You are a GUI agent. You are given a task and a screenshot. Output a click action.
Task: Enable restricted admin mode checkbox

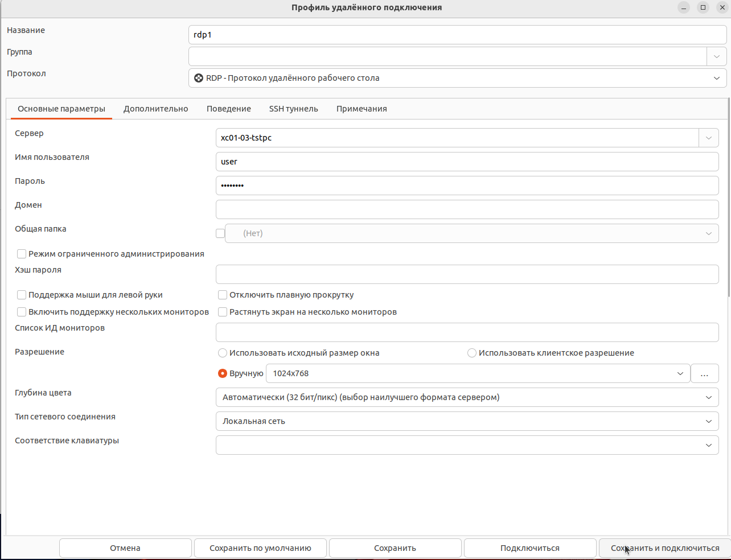pyautogui.click(x=22, y=254)
